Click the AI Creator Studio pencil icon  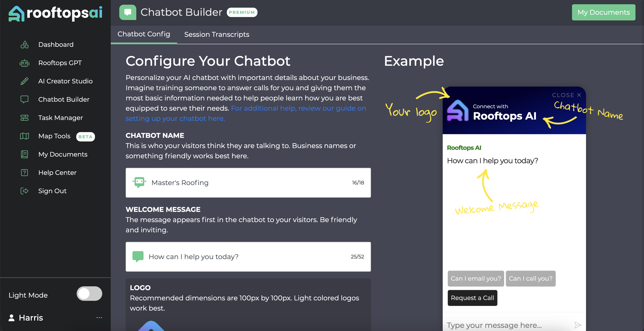24,81
